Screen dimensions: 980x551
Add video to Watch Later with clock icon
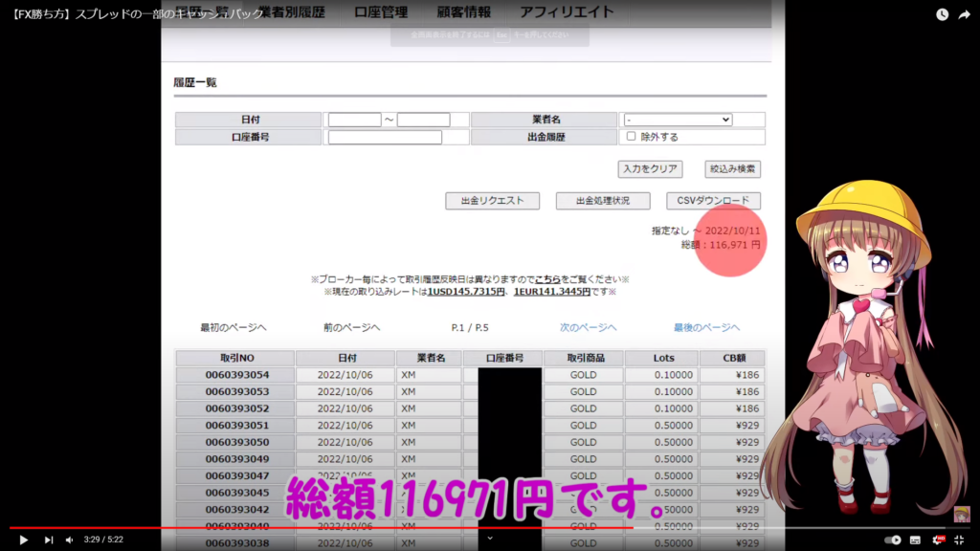coord(942,14)
